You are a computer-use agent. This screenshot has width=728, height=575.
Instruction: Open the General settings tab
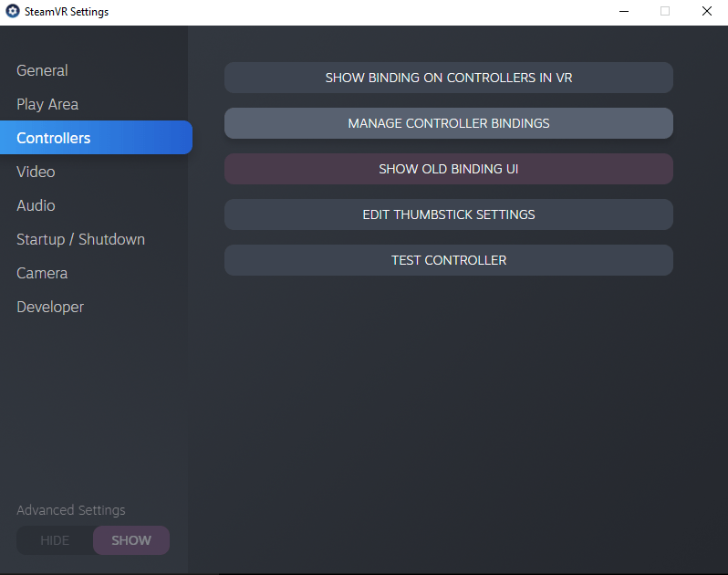click(42, 70)
